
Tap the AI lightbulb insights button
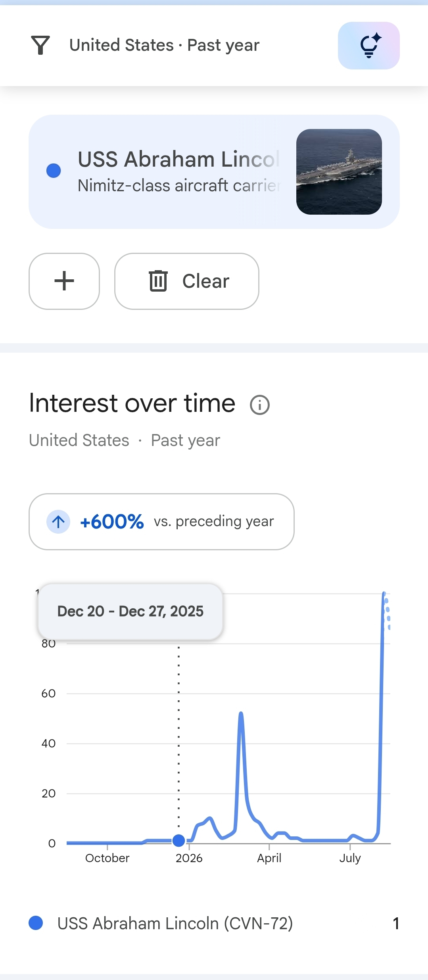[x=369, y=46]
